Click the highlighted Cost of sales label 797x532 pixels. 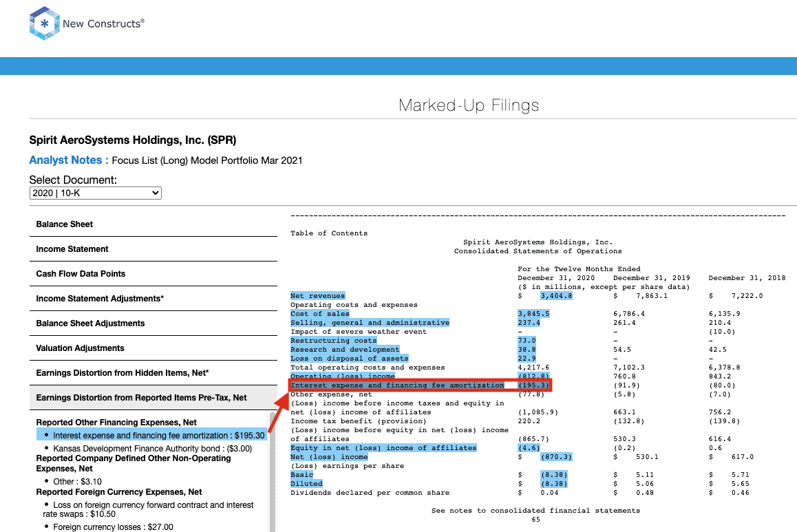[x=320, y=314]
